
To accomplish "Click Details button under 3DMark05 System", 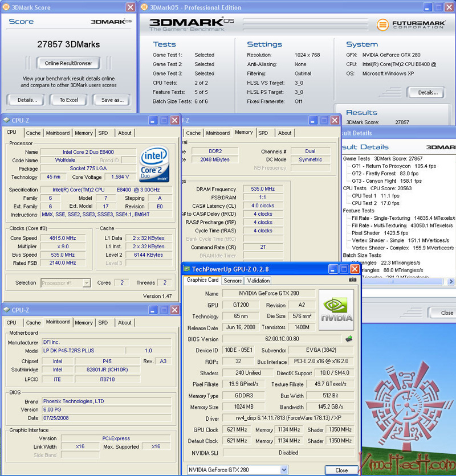I will [427, 93].
